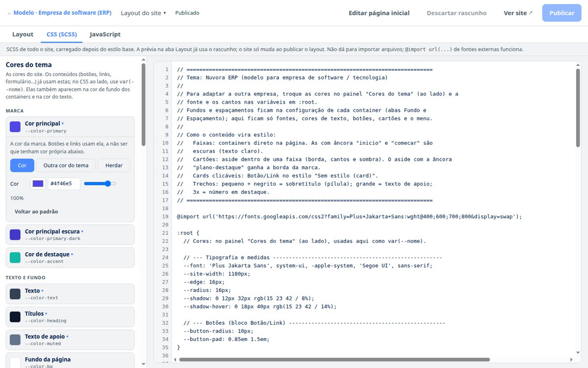The image size is (588, 368).
Task: Click the code editor vertical scrollbar
Action: pos(578,107)
